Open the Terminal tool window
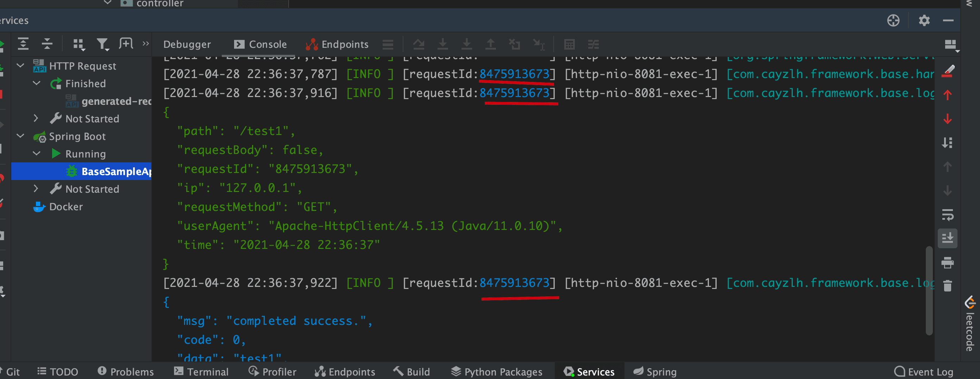The image size is (980, 379). [x=201, y=371]
